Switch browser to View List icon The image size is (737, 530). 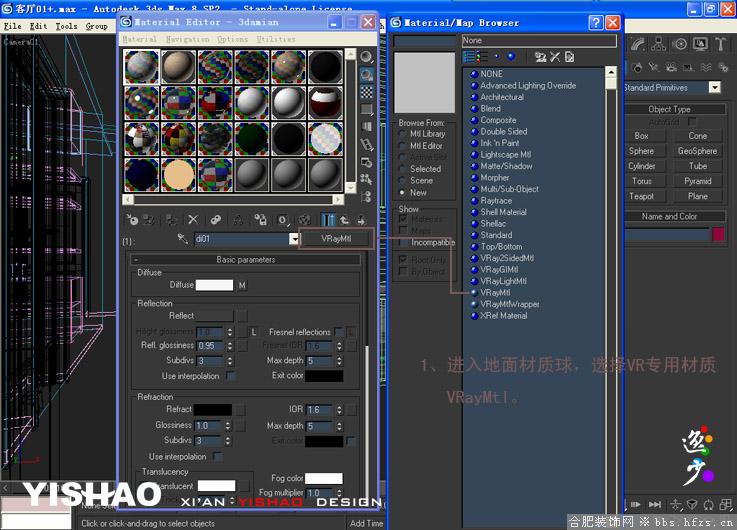tap(469, 57)
